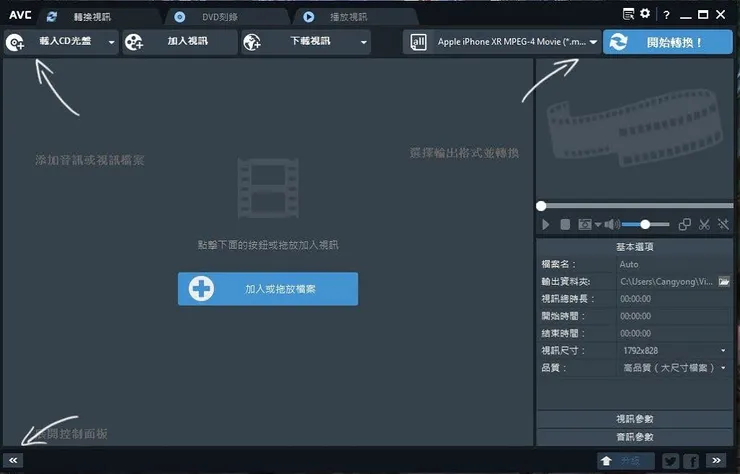Image resolution: width=740 pixels, height=474 pixels.
Task: Collapse the 基本選項 section
Action: [x=634, y=247]
